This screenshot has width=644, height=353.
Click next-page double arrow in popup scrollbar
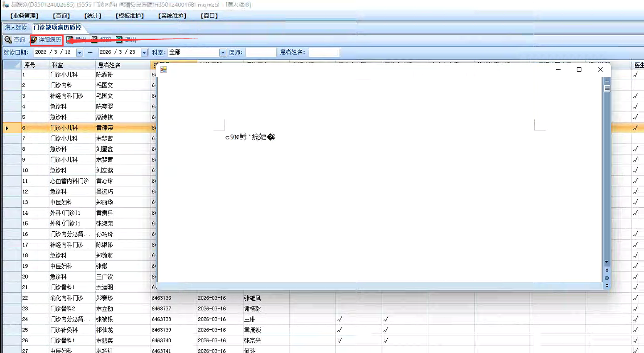[x=607, y=285]
